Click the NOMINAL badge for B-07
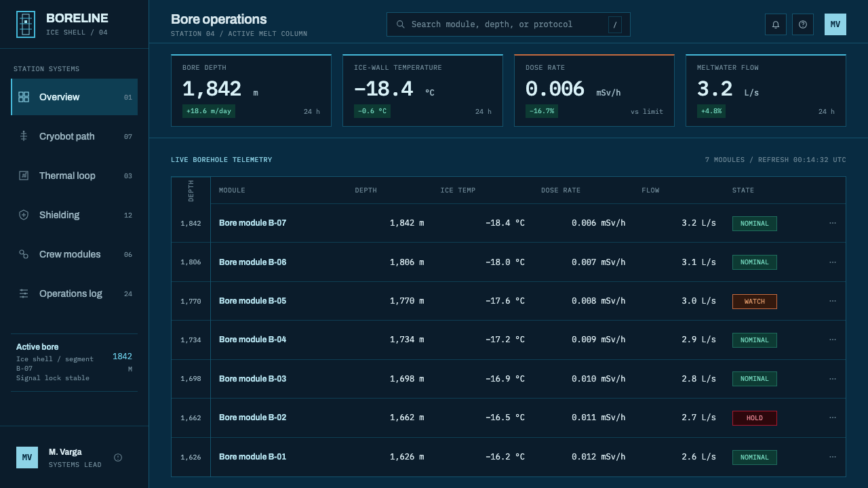Image resolution: width=868 pixels, height=488 pixels. [x=755, y=224]
